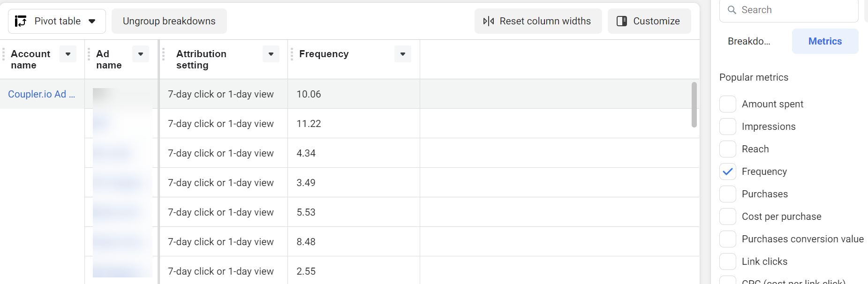Grab the Account name column drag handle
The image size is (868, 284).
pos(4,54)
